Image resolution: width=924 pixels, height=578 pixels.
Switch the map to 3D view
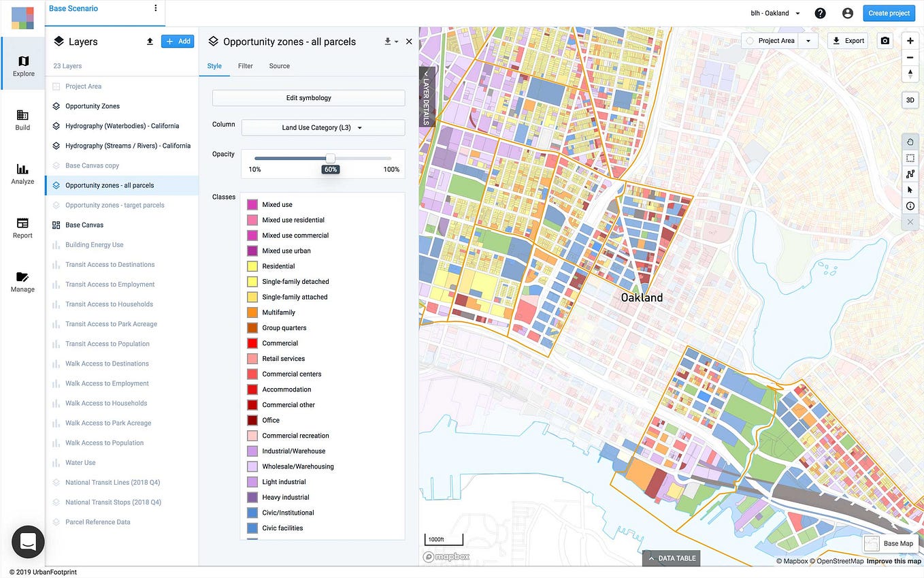coord(910,99)
